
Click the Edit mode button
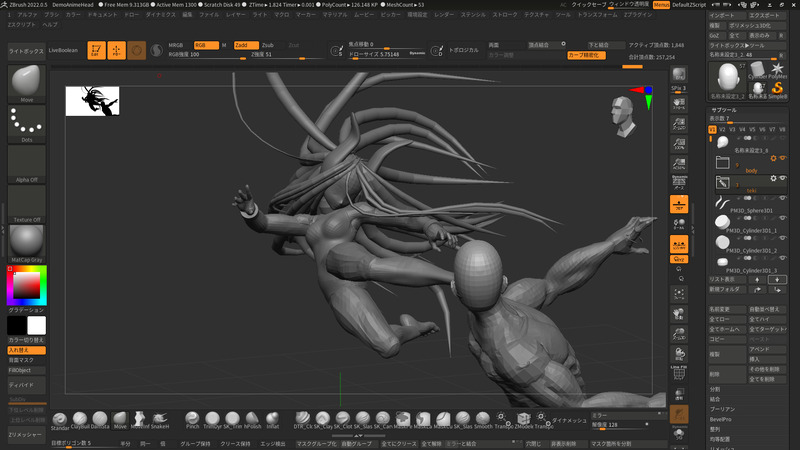(96, 50)
